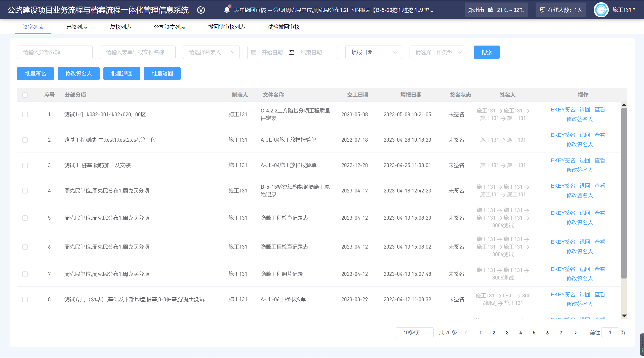Click the 签名状态 column header
644x358 pixels.
(x=460, y=95)
